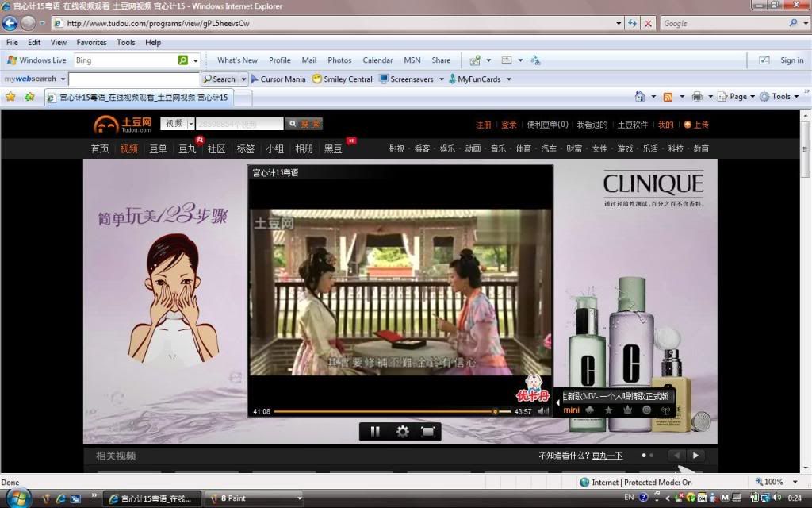Click the star favorite icon in player
Viewport: 812px width, 508px height.
pos(608,410)
